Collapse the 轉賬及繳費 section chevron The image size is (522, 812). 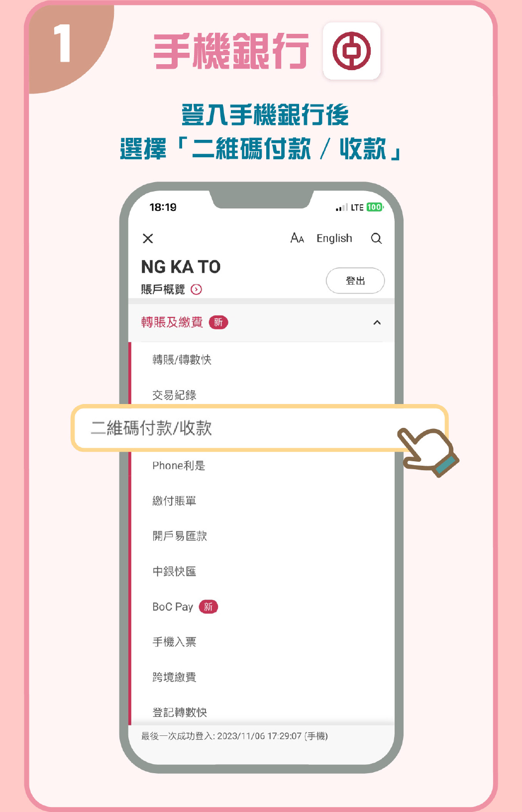click(377, 322)
